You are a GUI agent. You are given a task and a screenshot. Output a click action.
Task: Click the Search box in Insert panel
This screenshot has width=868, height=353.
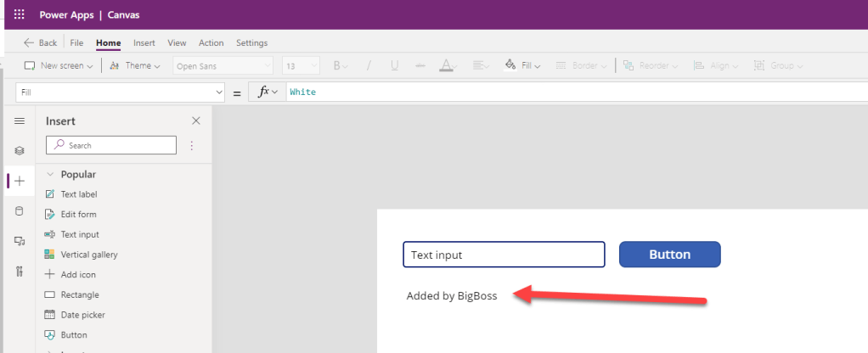(111, 146)
